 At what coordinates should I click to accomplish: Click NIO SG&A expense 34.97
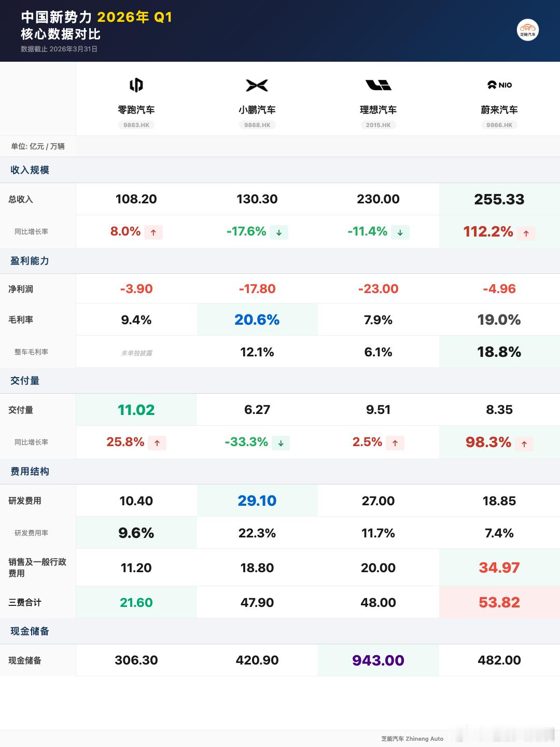[x=499, y=568]
